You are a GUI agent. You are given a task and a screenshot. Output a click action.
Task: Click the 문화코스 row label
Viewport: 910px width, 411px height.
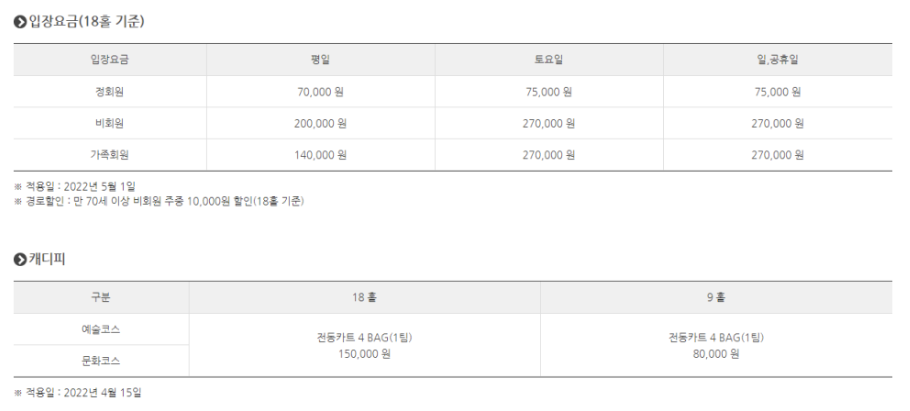[101, 360]
